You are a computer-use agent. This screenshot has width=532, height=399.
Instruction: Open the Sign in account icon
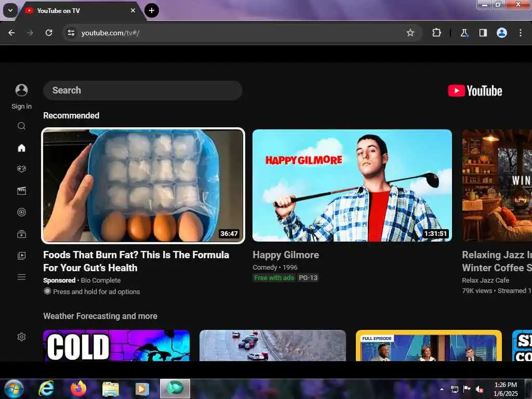[x=21, y=90]
